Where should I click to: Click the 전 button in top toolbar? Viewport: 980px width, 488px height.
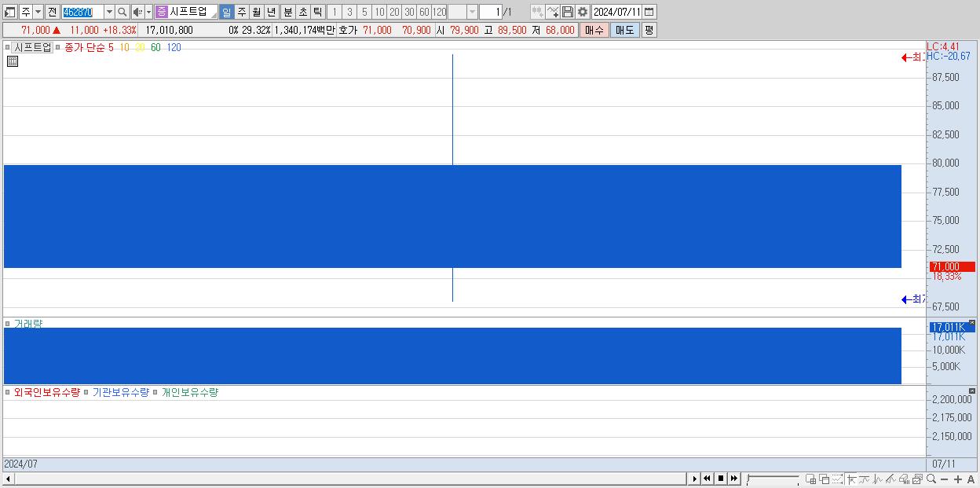pos(53,12)
